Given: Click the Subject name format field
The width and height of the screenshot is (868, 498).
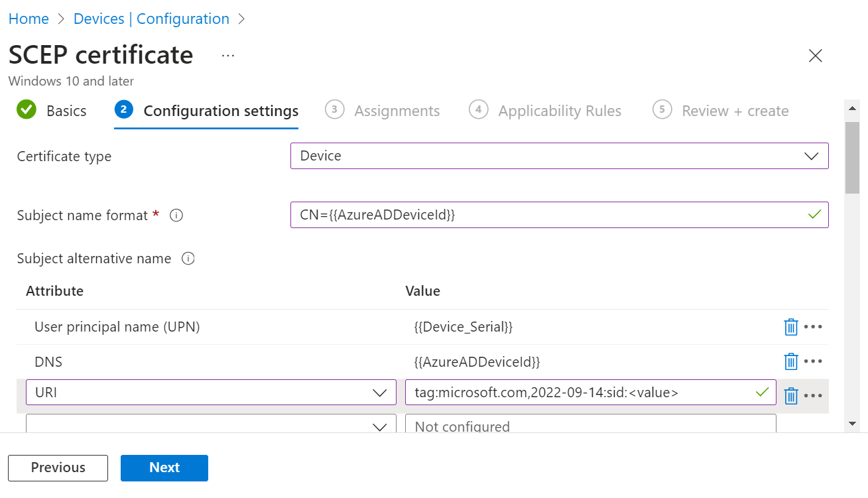Looking at the screenshot, I should (550, 215).
